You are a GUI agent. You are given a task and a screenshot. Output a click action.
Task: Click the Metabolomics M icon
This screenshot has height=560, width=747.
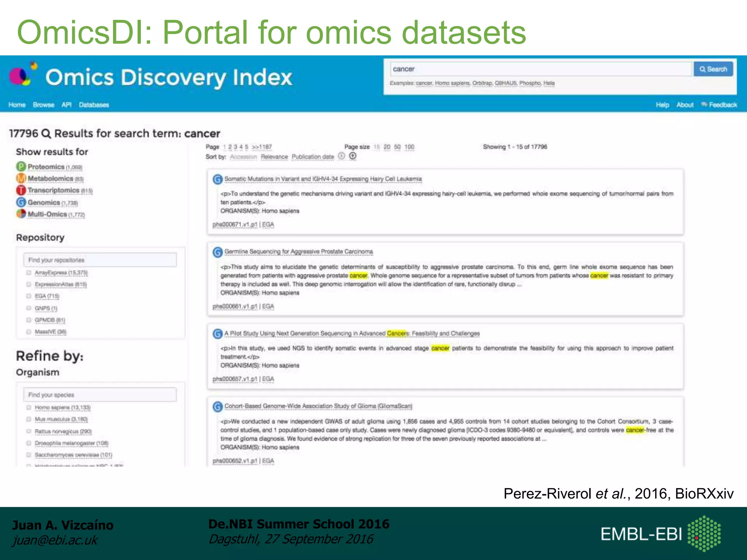click(21, 178)
